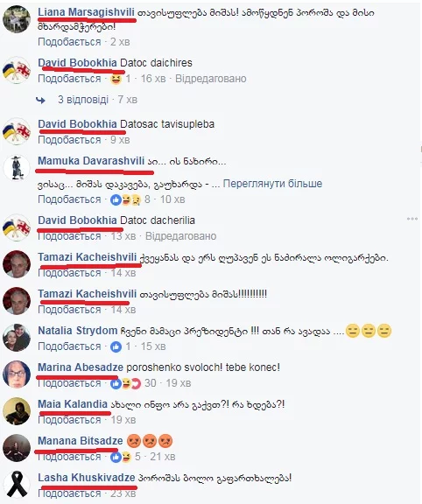
Task: Click Mamuka Davarashvili's avatar picture
Action: coord(17,168)
